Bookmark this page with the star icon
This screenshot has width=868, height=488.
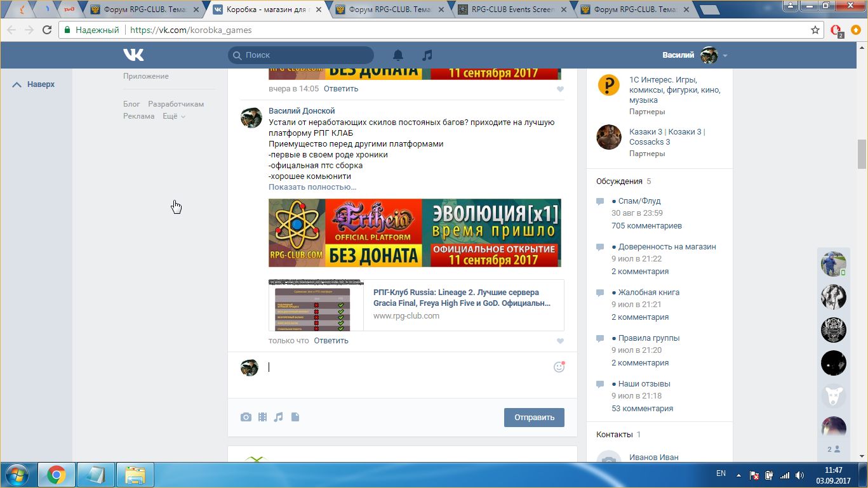[815, 30]
